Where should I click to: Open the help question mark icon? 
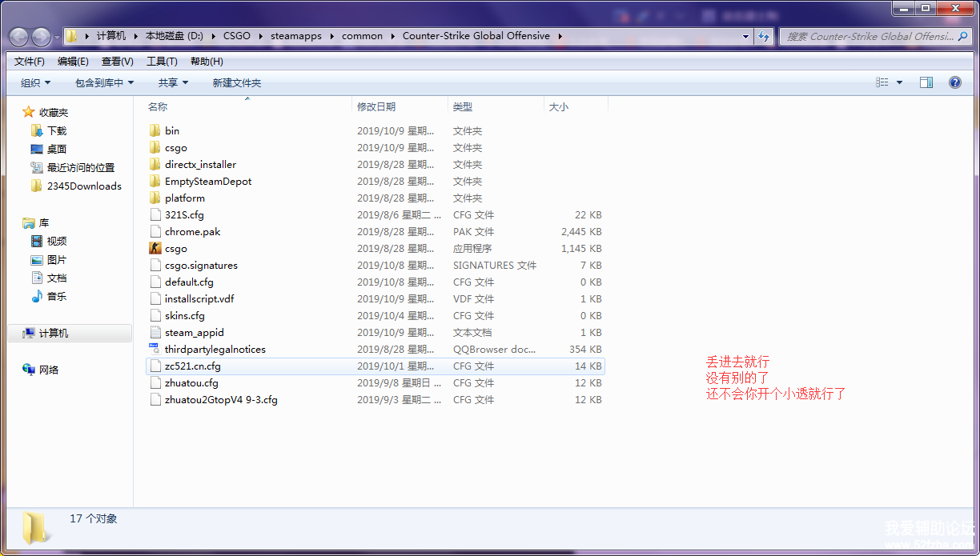(954, 82)
